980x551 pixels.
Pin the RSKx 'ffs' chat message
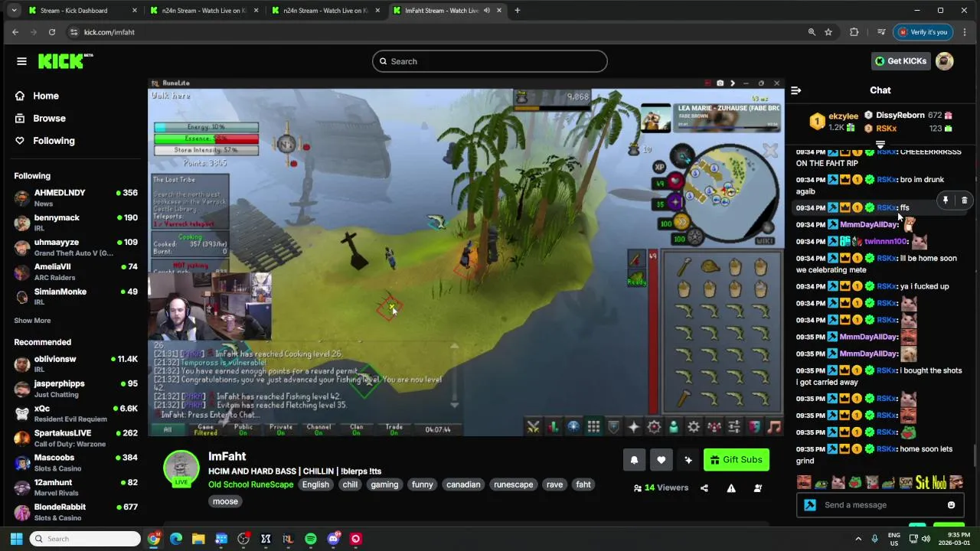[946, 201]
